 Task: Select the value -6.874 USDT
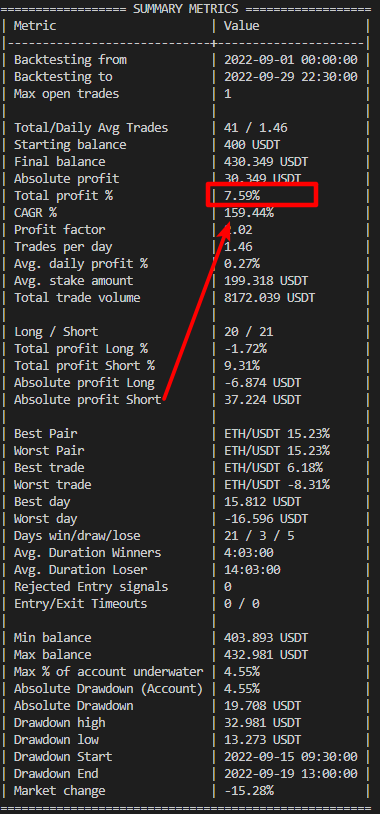[x=262, y=383]
